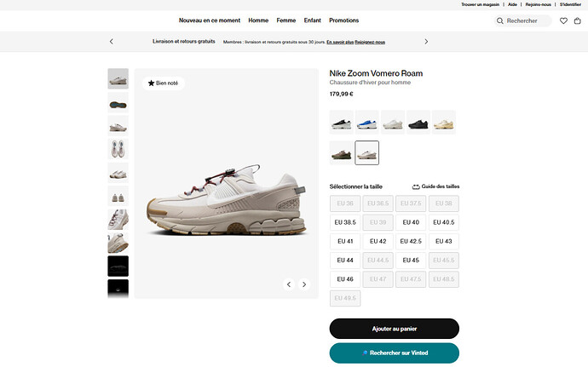Select size EU 44
Viewport: 588px width, 367px height.
click(x=345, y=261)
